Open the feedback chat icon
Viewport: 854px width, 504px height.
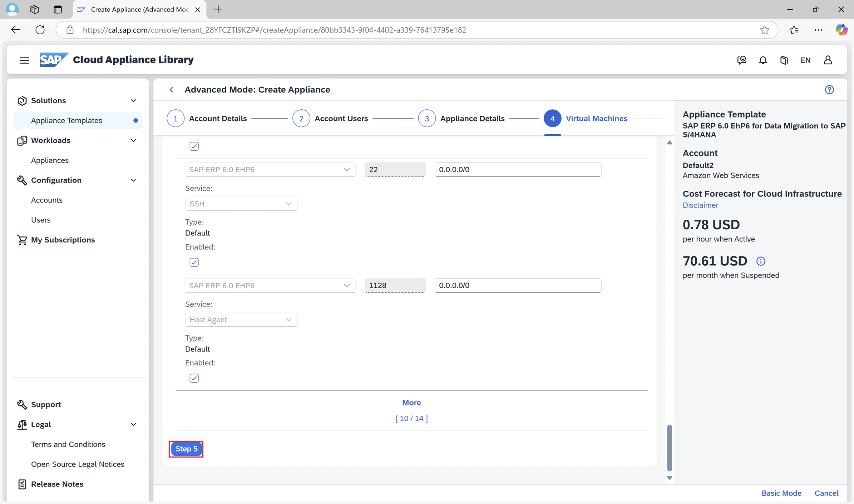(x=742, y=60)
